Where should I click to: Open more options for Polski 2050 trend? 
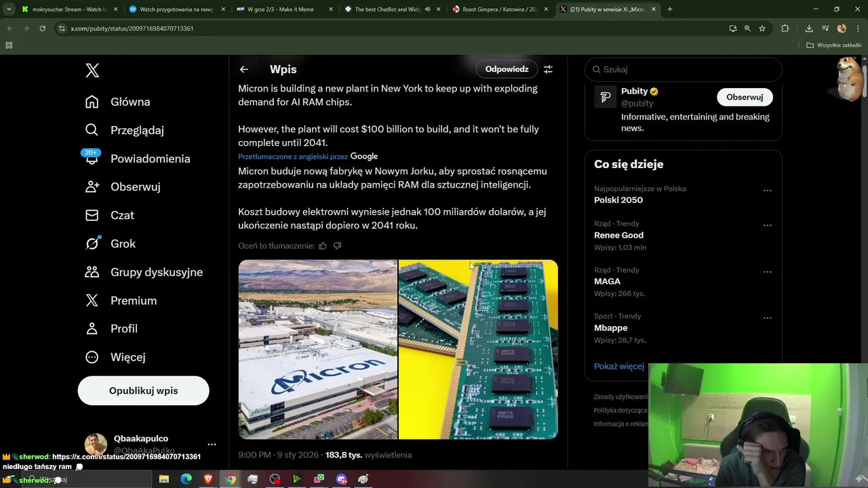coord(767,190)
